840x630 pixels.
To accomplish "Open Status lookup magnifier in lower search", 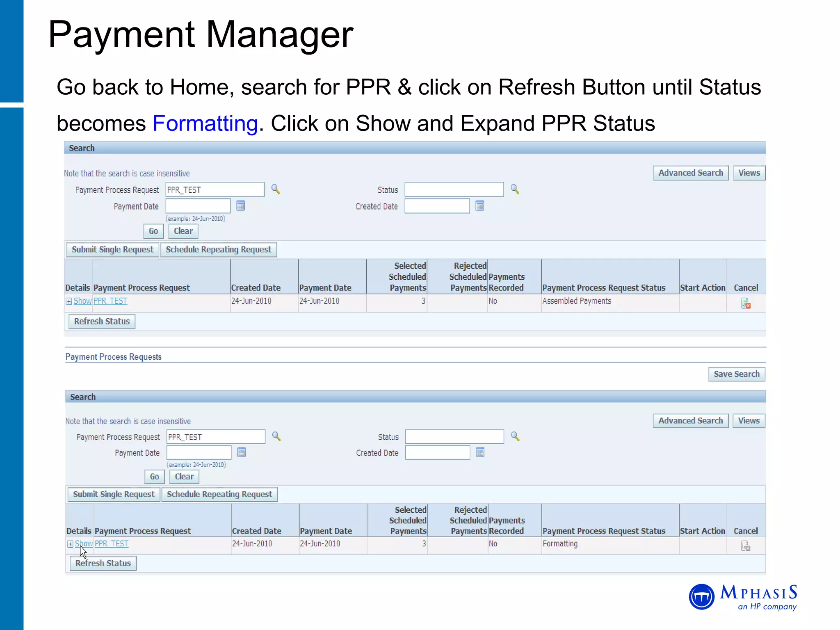I will coord(515,436).
